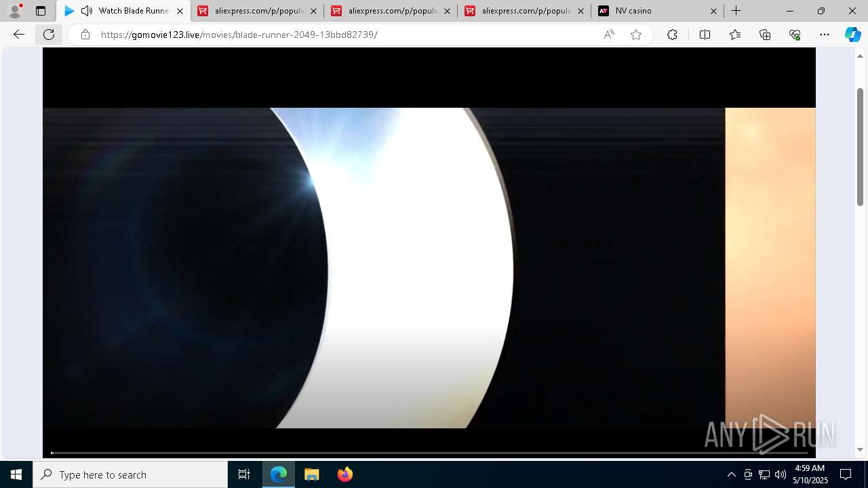Open Browser essentials
This screenshot has width=868, height=488.
point(795,35)
